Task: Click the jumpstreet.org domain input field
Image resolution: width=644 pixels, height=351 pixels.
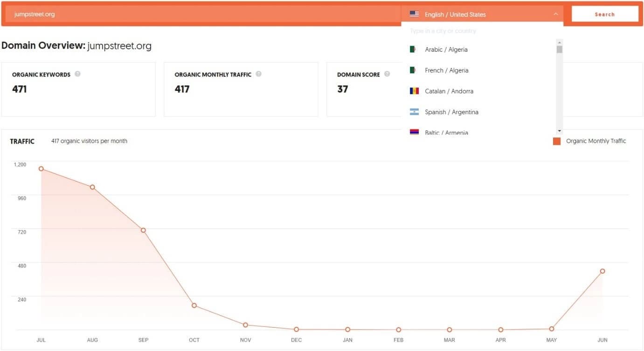Action: (x=203, y=14)
